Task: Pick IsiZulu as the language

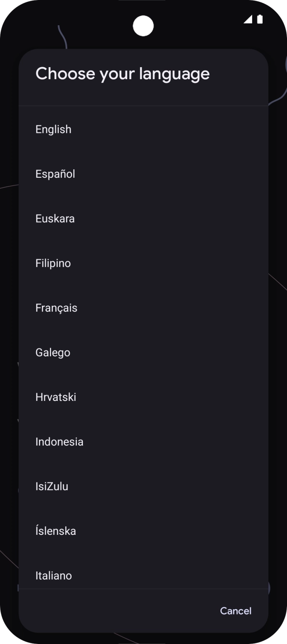Action: tap(51, 487)
